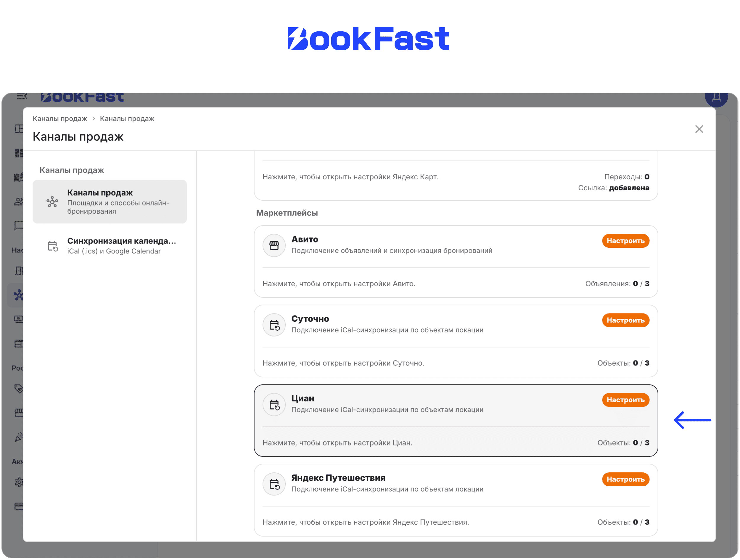Select Каналы продаж section in the dialog sidebar
The height and width of the screenshot is (560, 740).
[110, 202]
